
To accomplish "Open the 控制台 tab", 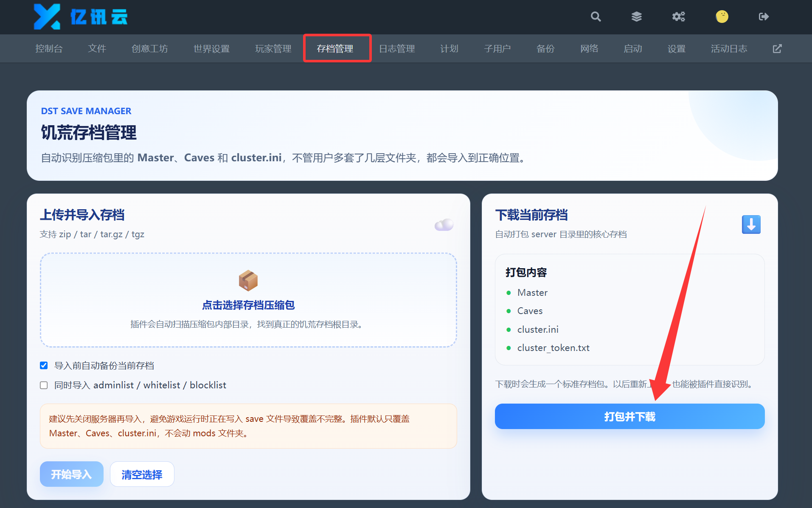I will pyautogui.click(x=49, y=49).
